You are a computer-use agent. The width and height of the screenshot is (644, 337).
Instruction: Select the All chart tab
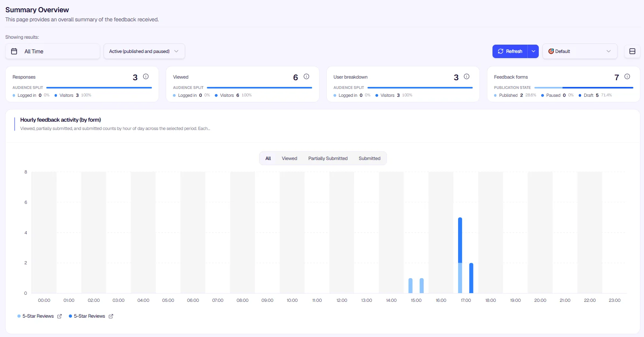pyautogui.click(x=268, y=158)
